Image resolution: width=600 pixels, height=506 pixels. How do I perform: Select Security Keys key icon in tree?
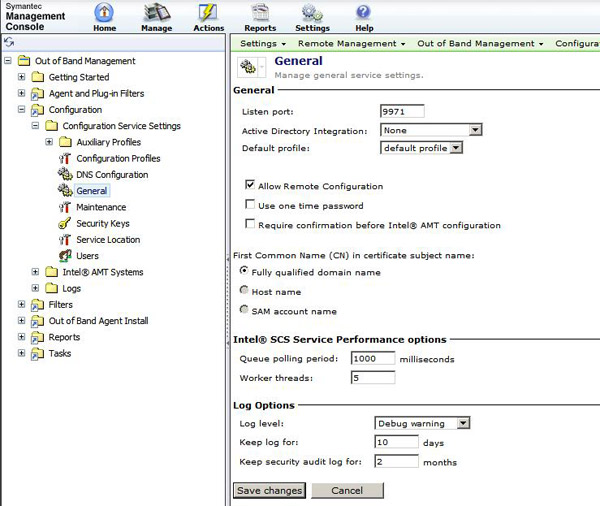click(65, 223)
